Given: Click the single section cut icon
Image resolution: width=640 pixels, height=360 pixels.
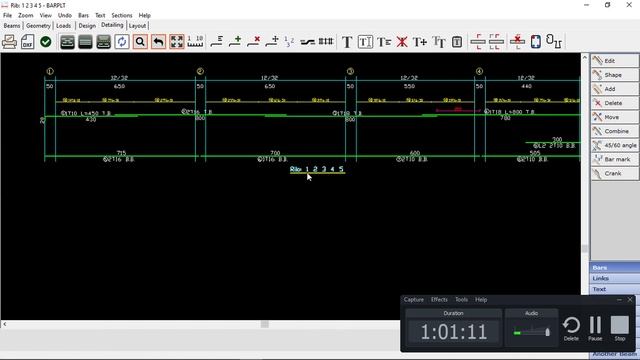Looking at the screenshot, I should pyautogui.click(x=478, y=42).
